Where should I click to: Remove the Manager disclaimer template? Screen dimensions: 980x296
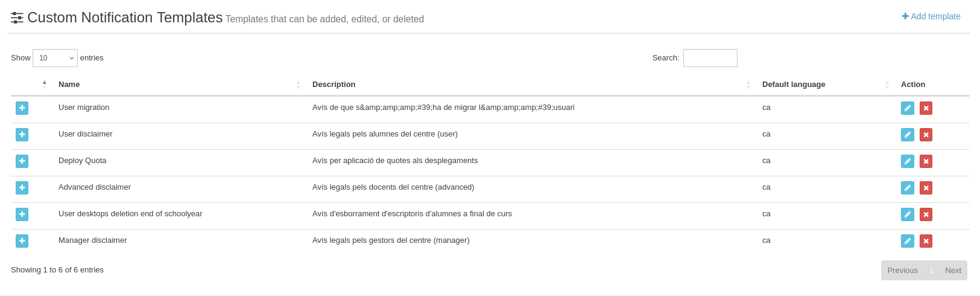pos(926,241)
